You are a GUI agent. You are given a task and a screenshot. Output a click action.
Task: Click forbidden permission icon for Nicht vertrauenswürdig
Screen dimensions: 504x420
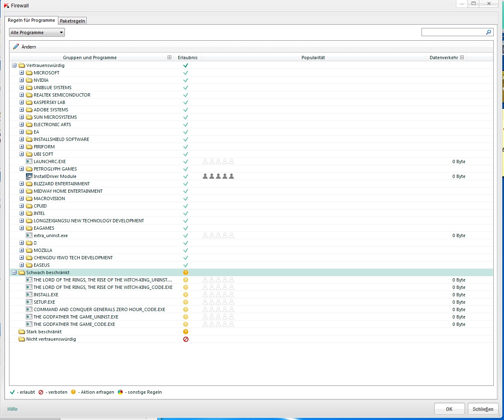(186, 339)
